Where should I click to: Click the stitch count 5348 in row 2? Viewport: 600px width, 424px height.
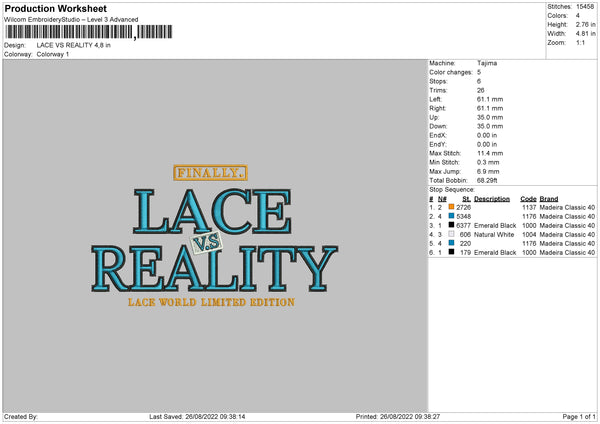(463, 217)
